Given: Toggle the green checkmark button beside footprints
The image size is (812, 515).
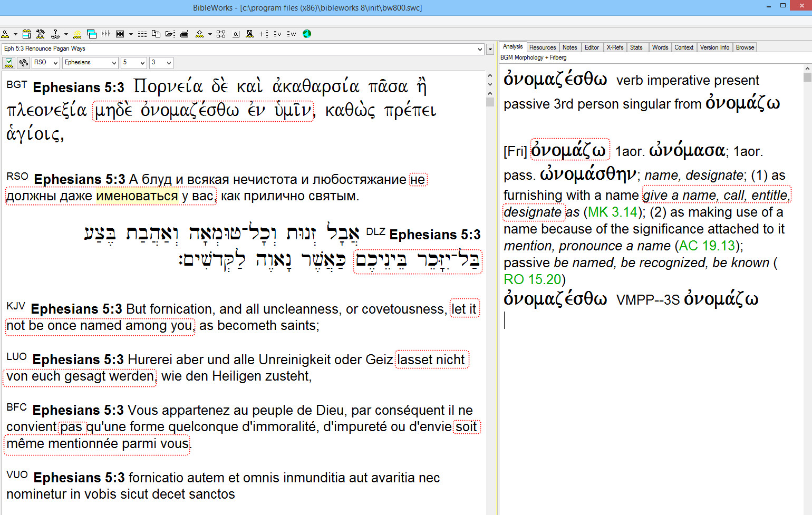Looking at the screenshot, I should [9, 63].
